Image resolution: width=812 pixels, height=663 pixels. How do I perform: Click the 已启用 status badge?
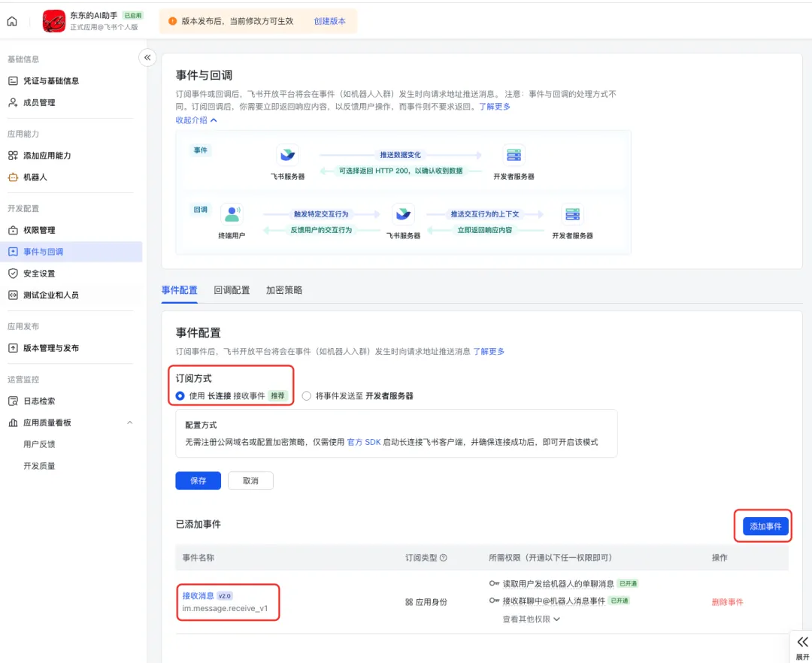(132, 16)
